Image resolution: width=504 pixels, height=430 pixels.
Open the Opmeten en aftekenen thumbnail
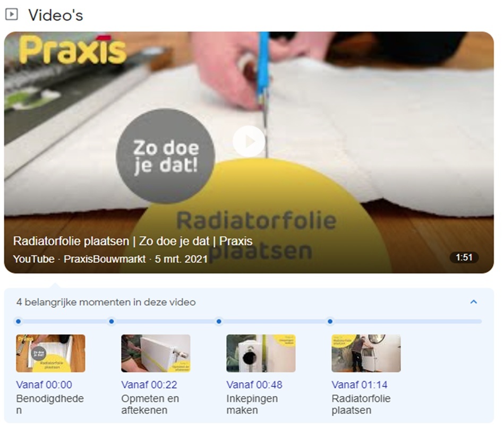click(156, 353)
